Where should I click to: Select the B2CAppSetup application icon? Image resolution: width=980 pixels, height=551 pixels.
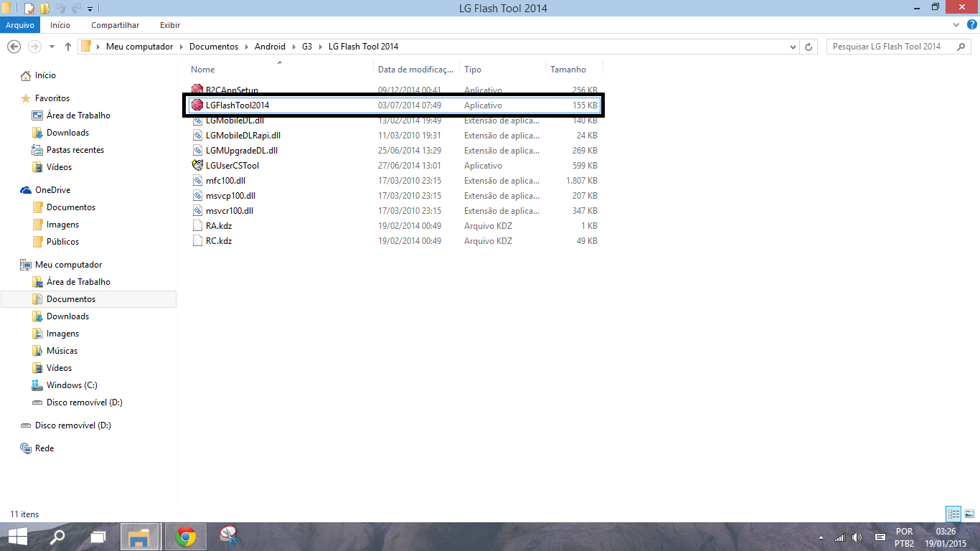[197, 90]
